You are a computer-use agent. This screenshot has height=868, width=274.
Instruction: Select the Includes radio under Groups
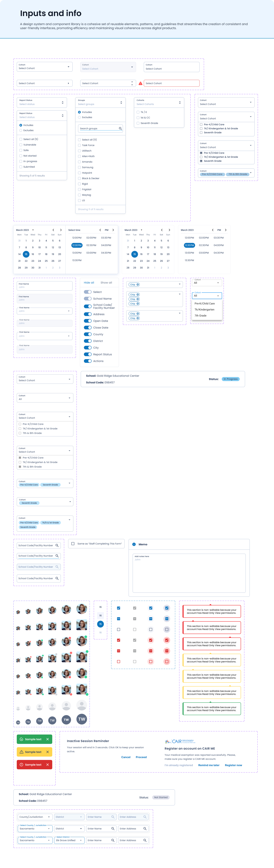79,112
